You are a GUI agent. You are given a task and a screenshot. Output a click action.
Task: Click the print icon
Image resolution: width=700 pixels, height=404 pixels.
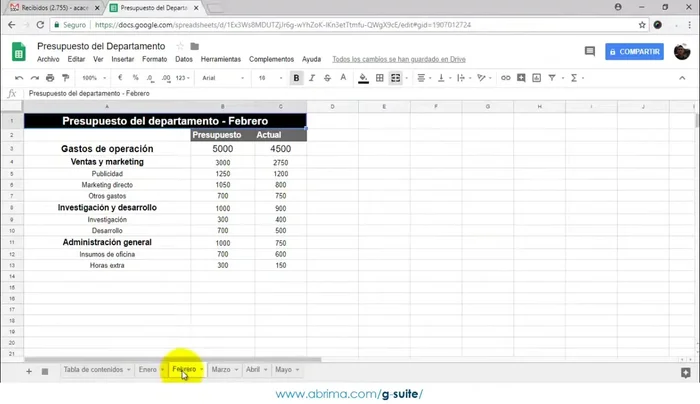click(51, 77)
